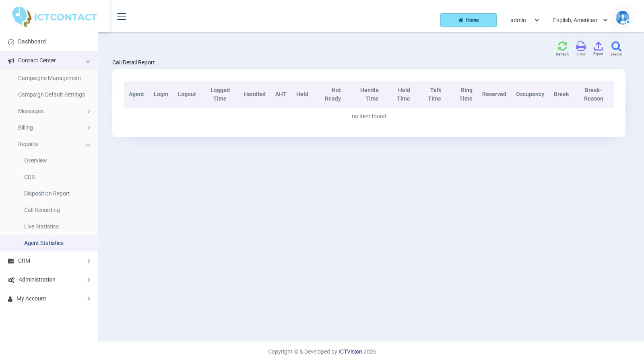Click the AHT column header
This screenshot has height=362, width=644.
tap(281, 94)
